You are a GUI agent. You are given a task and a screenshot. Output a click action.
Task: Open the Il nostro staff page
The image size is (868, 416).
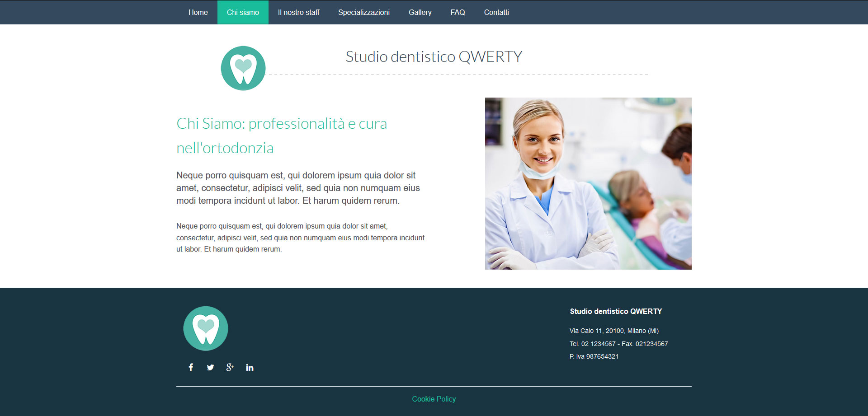coord(298,12)
